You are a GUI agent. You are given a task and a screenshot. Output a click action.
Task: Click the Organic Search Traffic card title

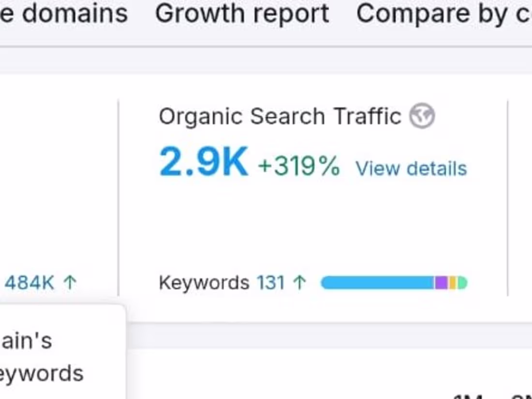pyautogui.click(x=280, y=115)
